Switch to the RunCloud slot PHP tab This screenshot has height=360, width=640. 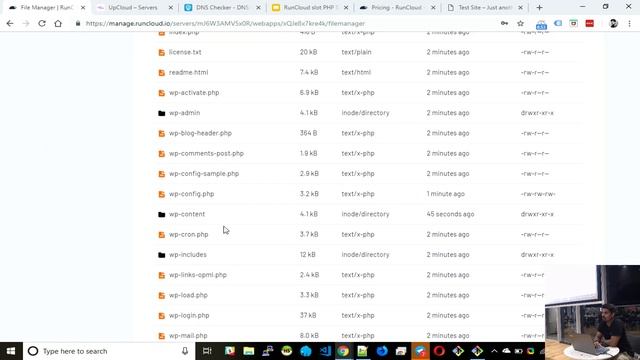[x=309, y=8]
